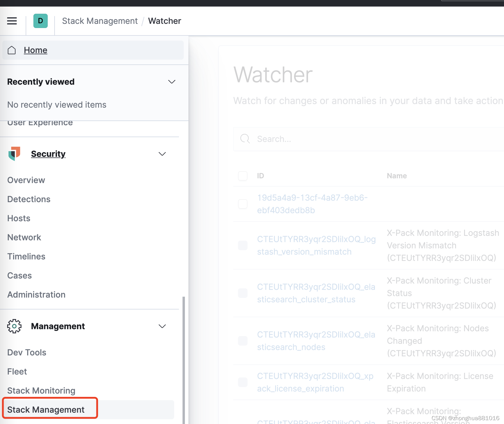
Task: Open Fleet under Management
Action: (x=17, y=372)
